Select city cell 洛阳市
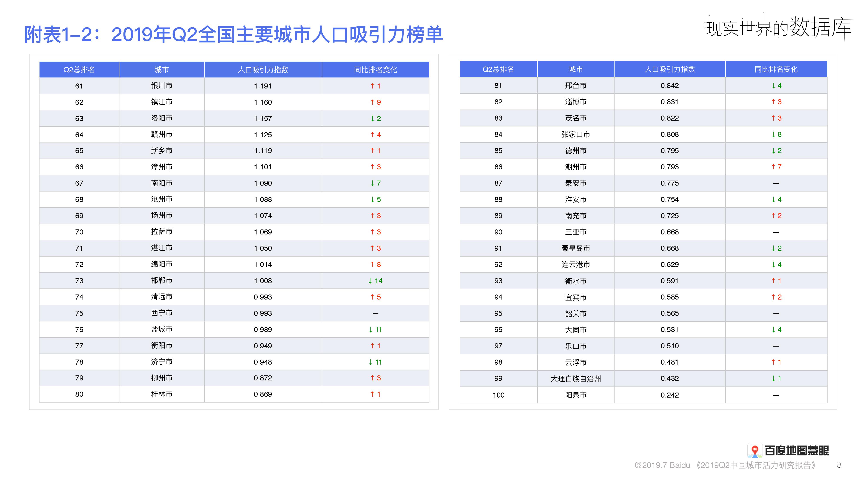The width and height of the screenshot is (868, 488). click(162, 118)
